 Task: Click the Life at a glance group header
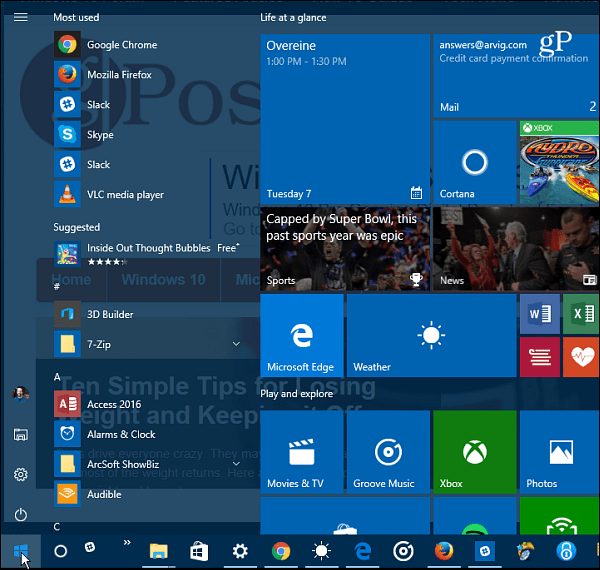(x=293, y=18)
